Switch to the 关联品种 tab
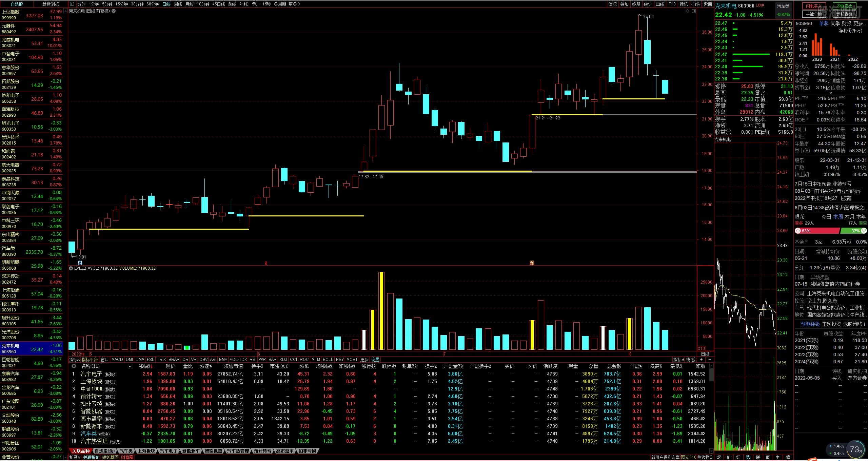This screenshot has height=461, width=868. click(81, 451)
